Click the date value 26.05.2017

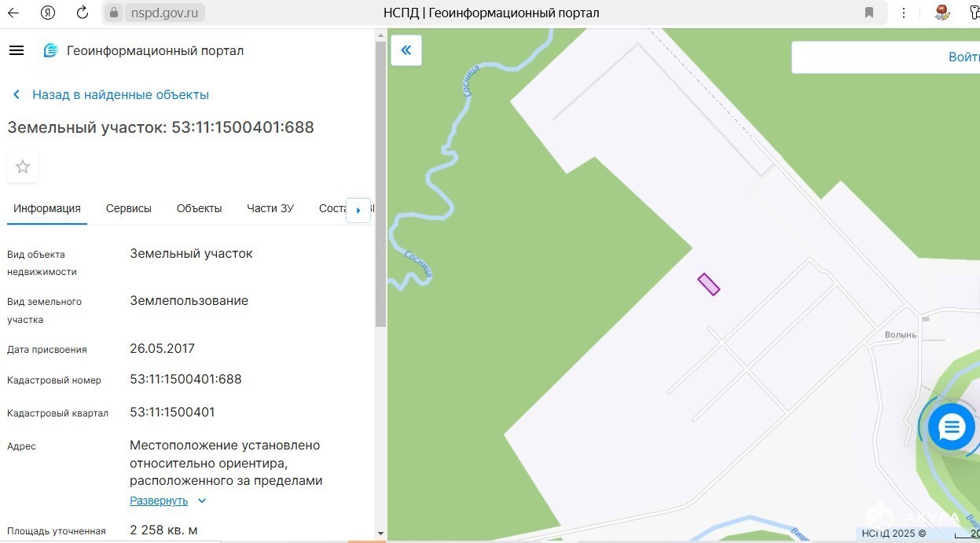point(162,348)
